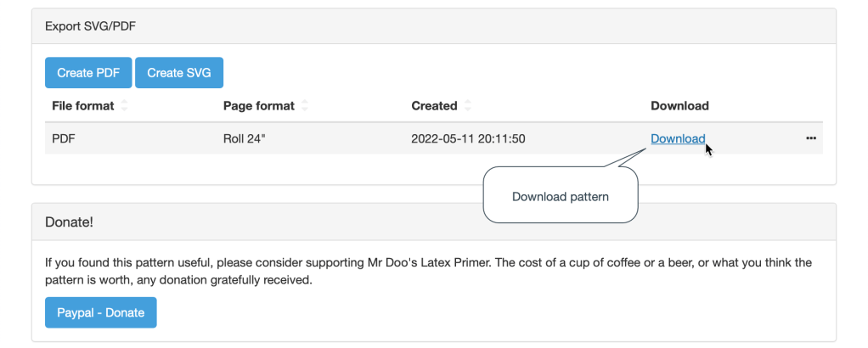Viewport: 868px width, 348px height.
Task: Click the File format column header label
Action: pos(82,106)
